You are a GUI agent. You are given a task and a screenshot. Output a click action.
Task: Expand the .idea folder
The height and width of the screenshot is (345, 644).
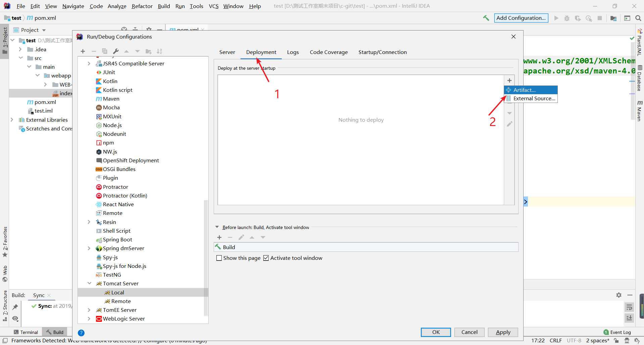20,49
